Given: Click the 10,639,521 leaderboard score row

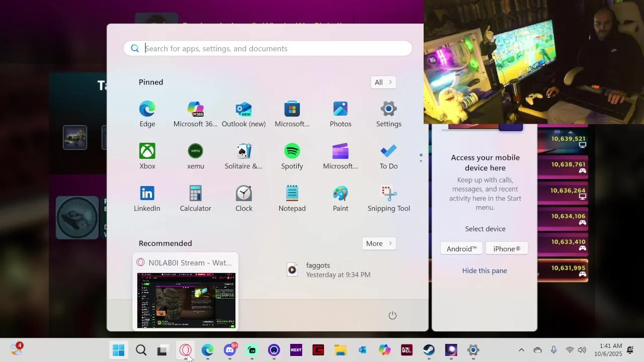Looking at the screenshot, I should pos(562,141).
